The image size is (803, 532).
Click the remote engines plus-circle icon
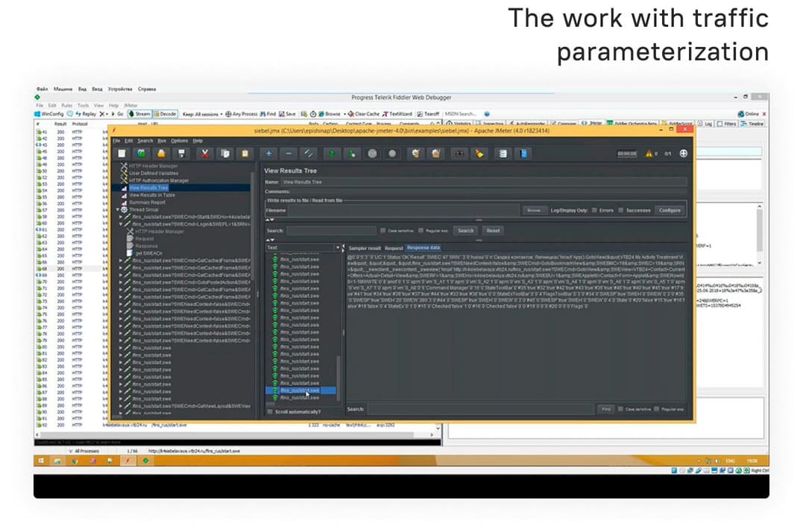(x=683, y=153)
